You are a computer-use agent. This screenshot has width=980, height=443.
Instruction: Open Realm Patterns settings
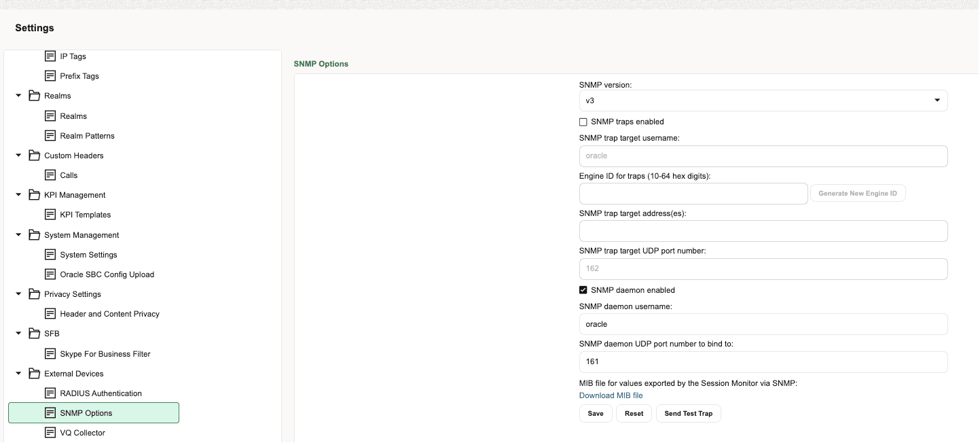pyautogui.click(x=87, y=135)
